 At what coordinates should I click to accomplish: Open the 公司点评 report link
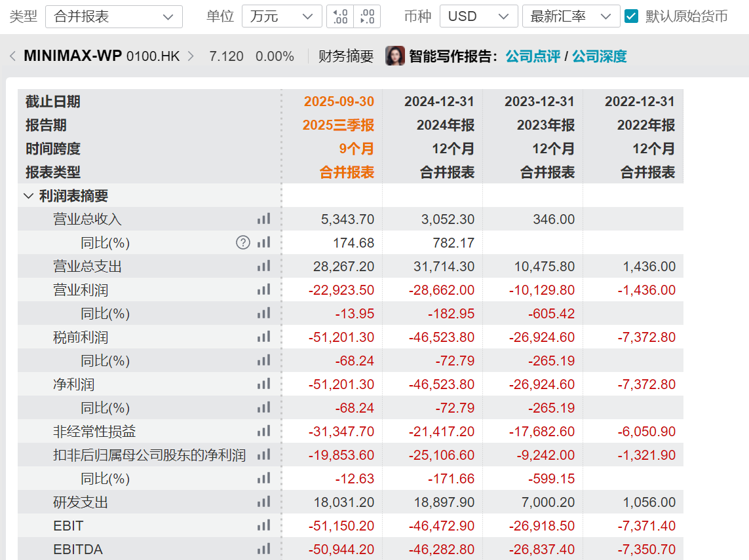pyautogui.click(x=533, y=56)
